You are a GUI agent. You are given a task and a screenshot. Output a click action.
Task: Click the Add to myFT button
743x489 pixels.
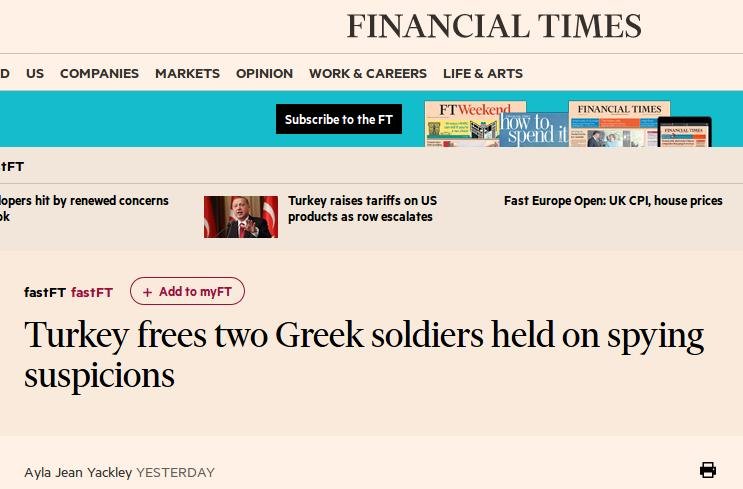[187, 291]
